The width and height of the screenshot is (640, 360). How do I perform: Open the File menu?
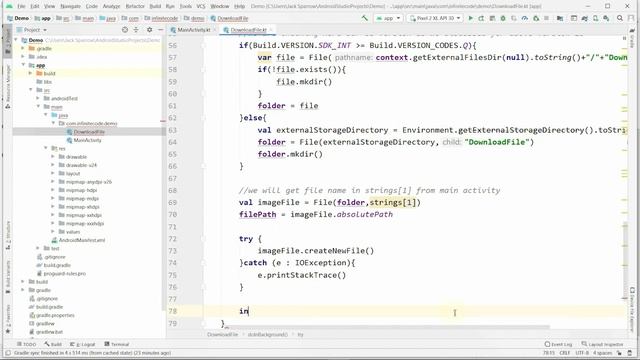click(x=21, y=6)
